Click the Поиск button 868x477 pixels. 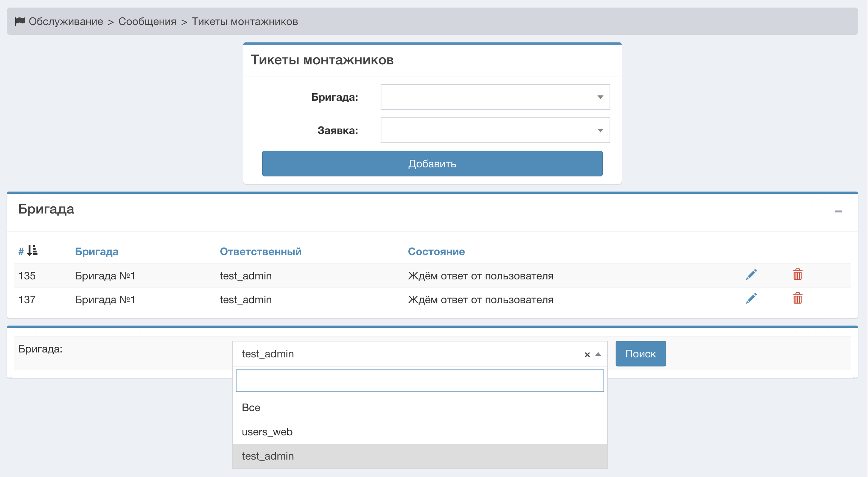[x=640, y=354]
